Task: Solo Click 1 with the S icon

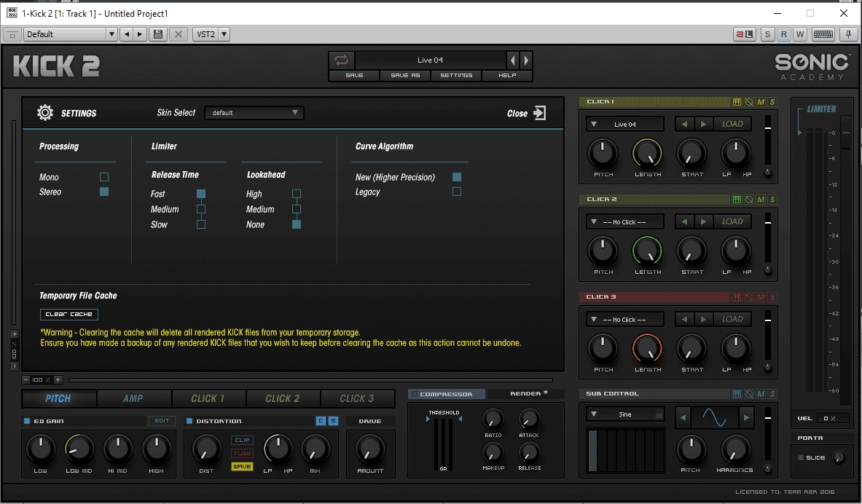Action: coord(772,102)
